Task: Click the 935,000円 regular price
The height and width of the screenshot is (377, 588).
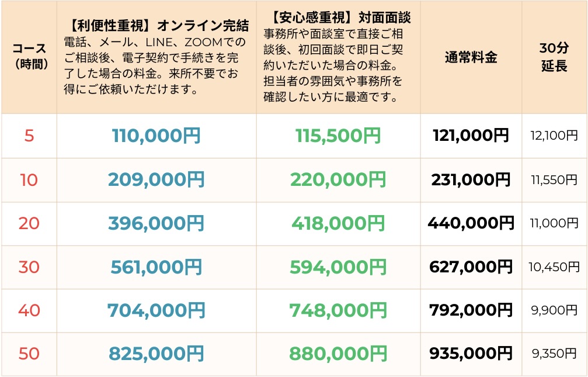Action: pos(471,354)
